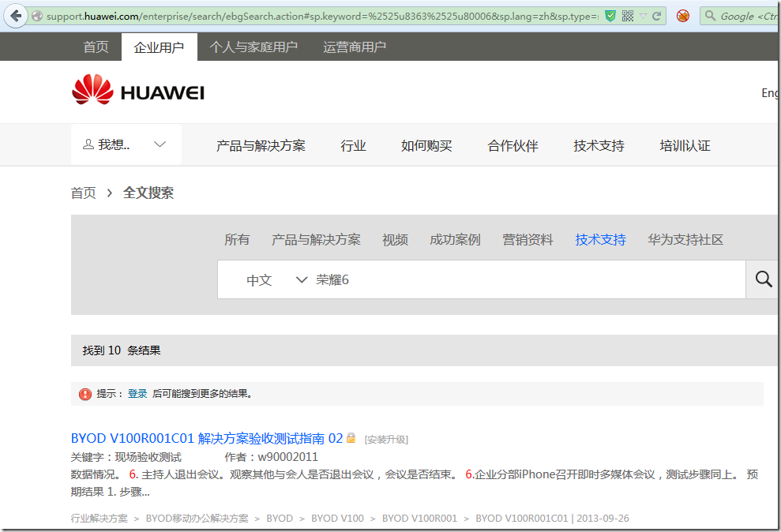Switch to 个人与家庭用户 tab
781x532 pixels.
click(x=253, y=47)
